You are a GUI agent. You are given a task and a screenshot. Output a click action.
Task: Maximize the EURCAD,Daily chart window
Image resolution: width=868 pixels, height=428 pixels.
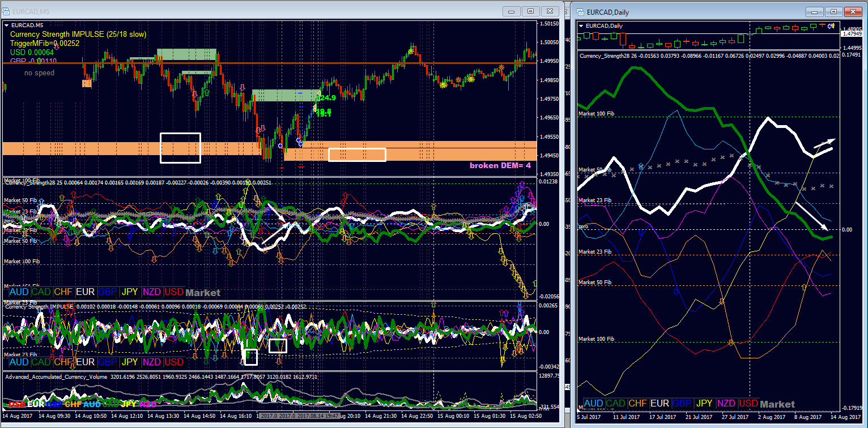click(833, 11)
